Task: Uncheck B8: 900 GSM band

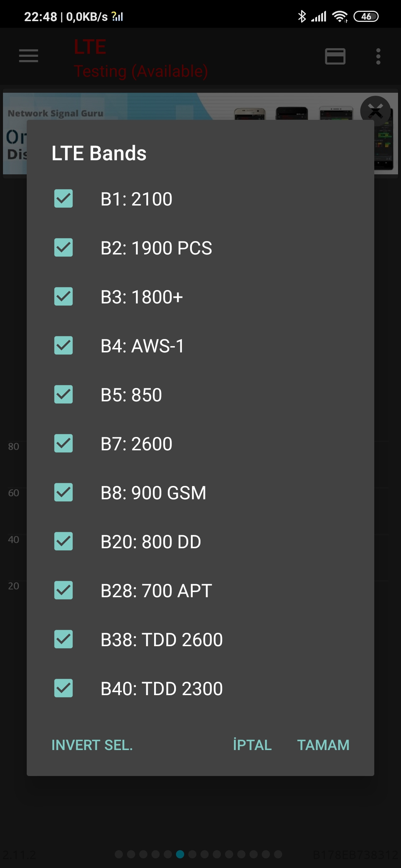Action: (x=63, y=493)
